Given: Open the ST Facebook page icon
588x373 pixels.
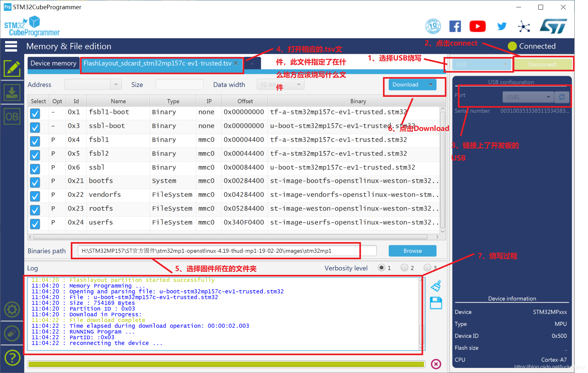Looking at the screenshot, I should 455,26.
